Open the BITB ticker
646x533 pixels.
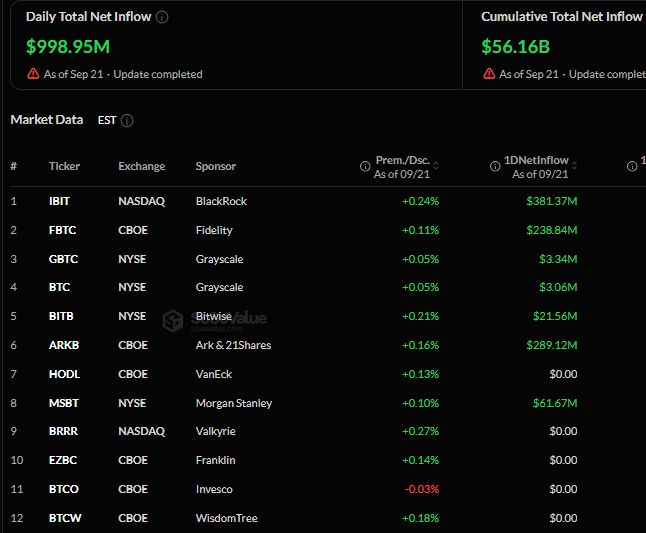pyautogui.click(x=61, y=316)
